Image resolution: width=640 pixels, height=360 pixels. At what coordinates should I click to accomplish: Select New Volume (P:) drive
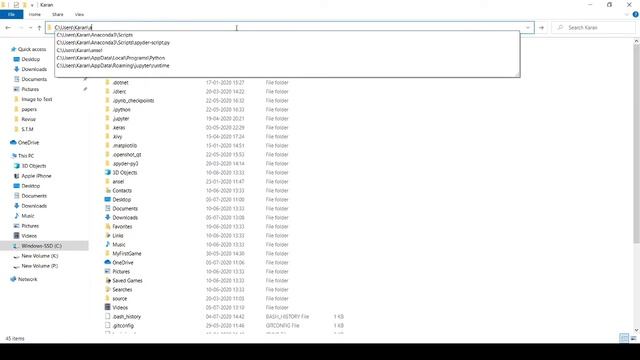[x=40, y=266]
